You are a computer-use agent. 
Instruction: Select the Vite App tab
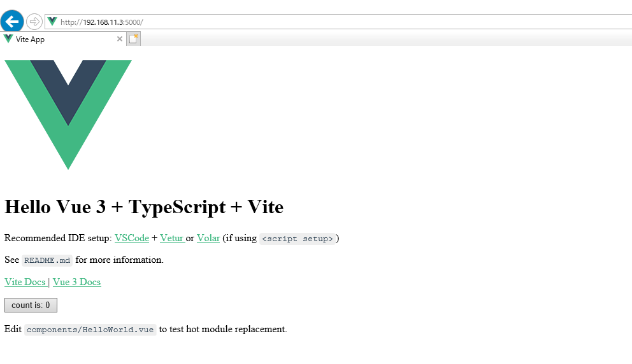point(63,39)
